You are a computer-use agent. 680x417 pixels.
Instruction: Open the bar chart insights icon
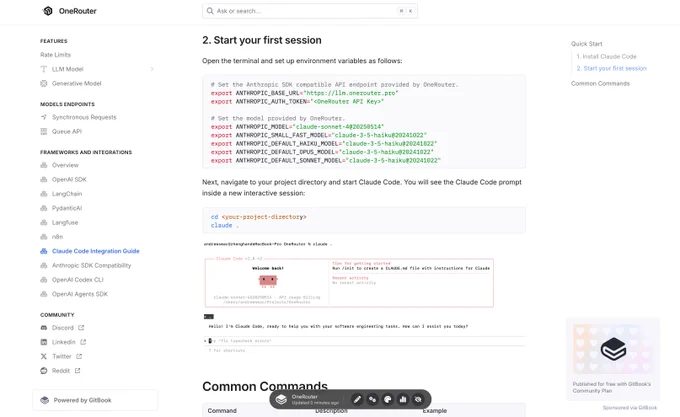[x=403, y=399]
